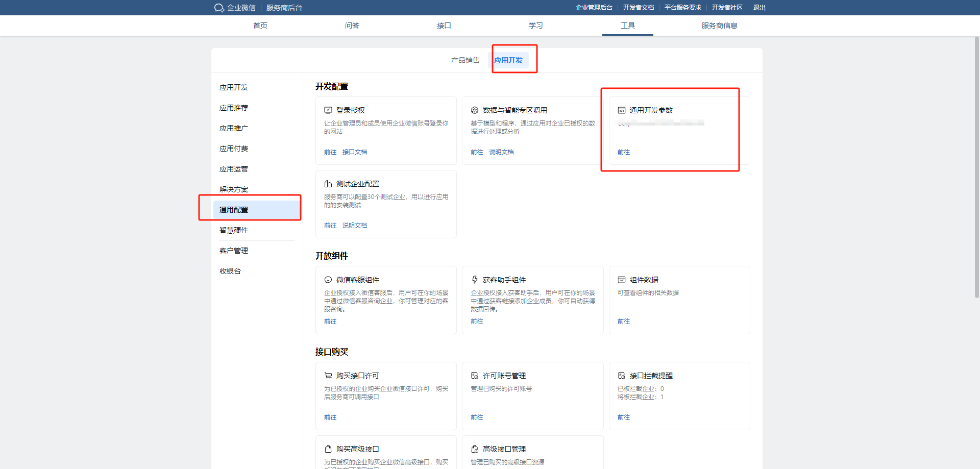This screenshot has width=980, height=469.
Task: Click the 数据与智能专区调用 card icon
Action: 475,110
